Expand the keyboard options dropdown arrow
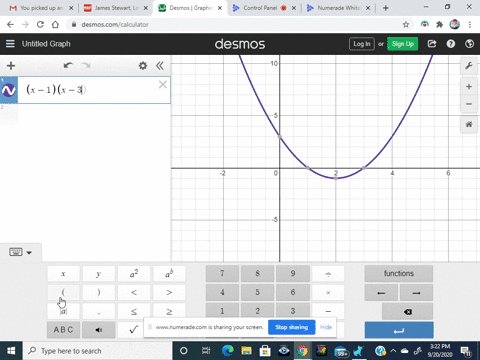Viewport: 480px width, 360px height. pos(29,253)
